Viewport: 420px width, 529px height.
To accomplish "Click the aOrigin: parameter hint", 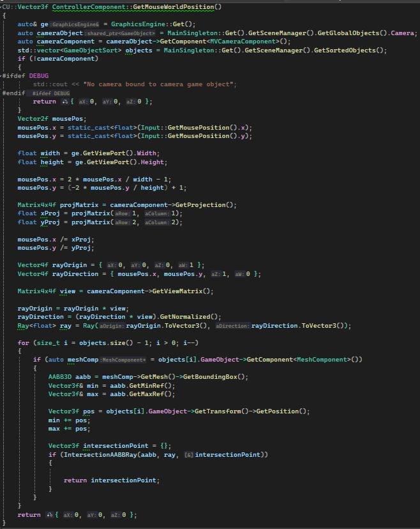I will click(x=112, y=326).
